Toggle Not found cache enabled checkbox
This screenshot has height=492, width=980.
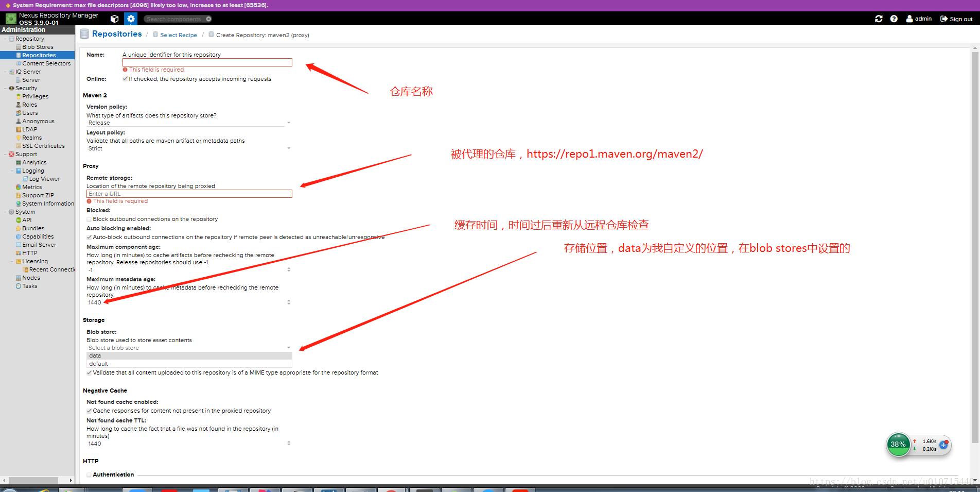pos(89,411)
